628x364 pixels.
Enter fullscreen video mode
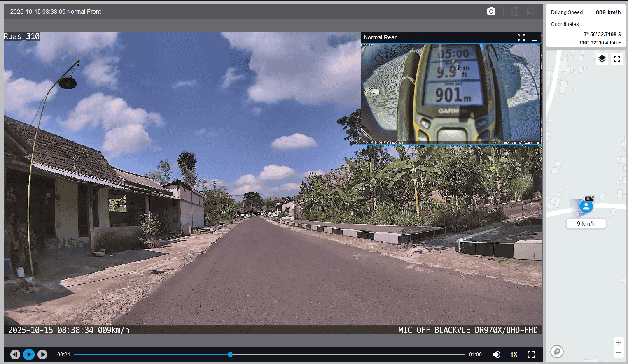pos(531,354)
